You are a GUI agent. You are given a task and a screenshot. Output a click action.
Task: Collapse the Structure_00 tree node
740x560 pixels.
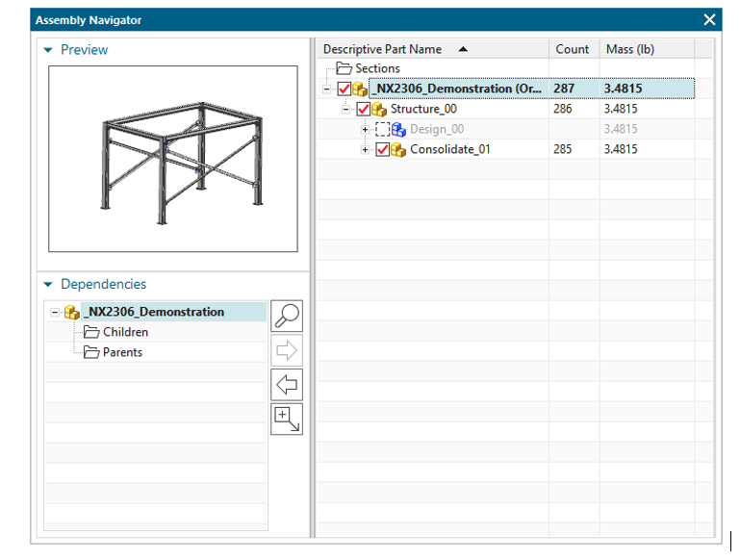pyautogui.click(x=347, y=109)
